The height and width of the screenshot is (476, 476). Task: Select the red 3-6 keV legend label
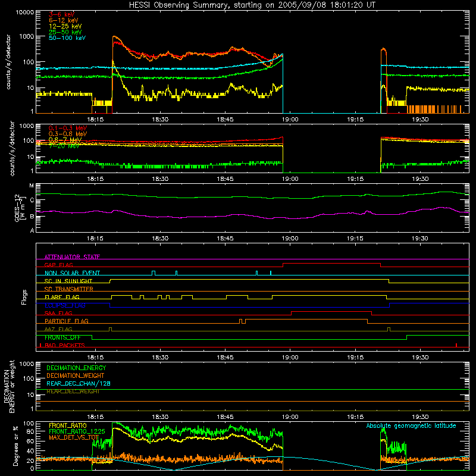point(61,14)
